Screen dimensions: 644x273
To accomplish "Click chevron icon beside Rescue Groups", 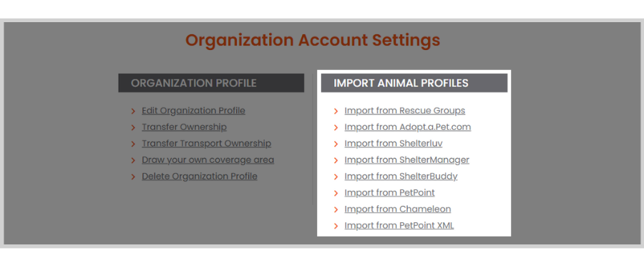I will [x=336, y=111].
